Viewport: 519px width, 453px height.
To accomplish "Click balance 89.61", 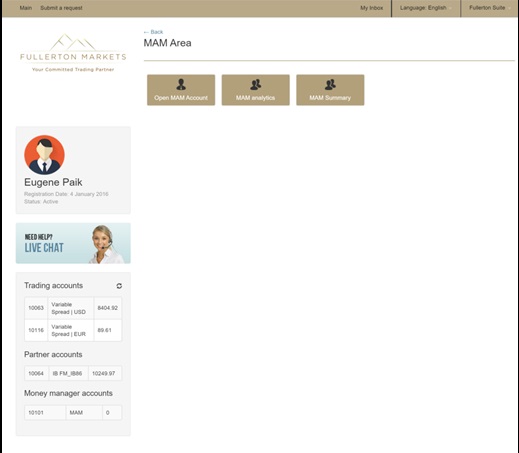I will click(x=108, y=330).
